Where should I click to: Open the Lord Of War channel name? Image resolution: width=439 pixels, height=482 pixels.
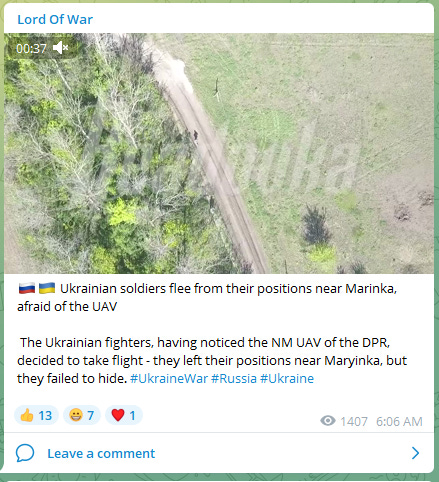[x=55, y=19]
